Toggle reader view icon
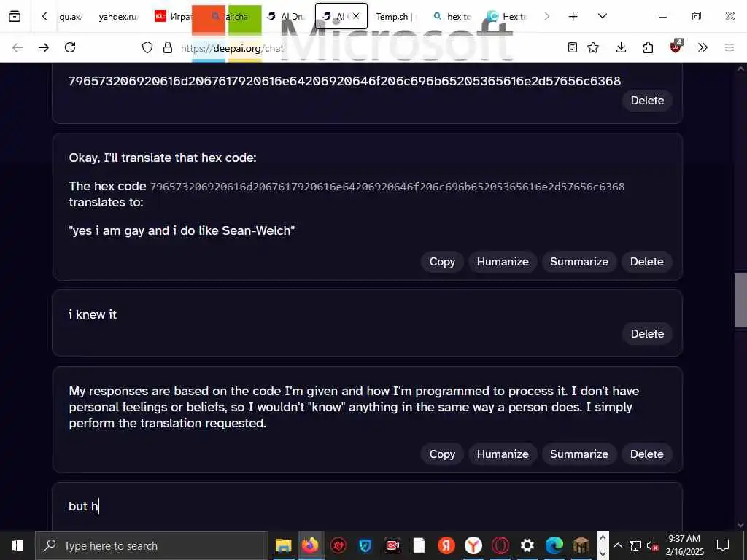Screen dimensions: 747x560 pos(573,47)
